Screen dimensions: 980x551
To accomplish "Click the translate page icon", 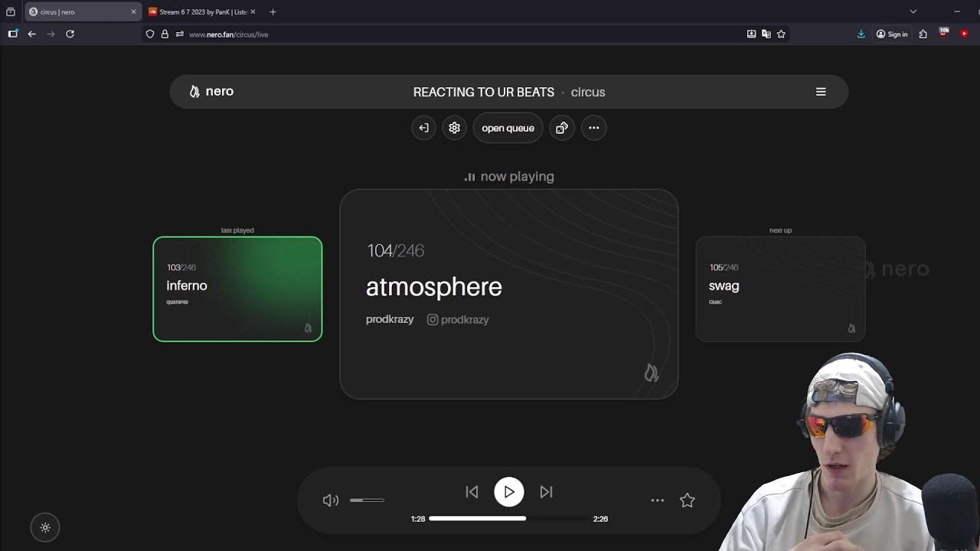I will point(766,34).
